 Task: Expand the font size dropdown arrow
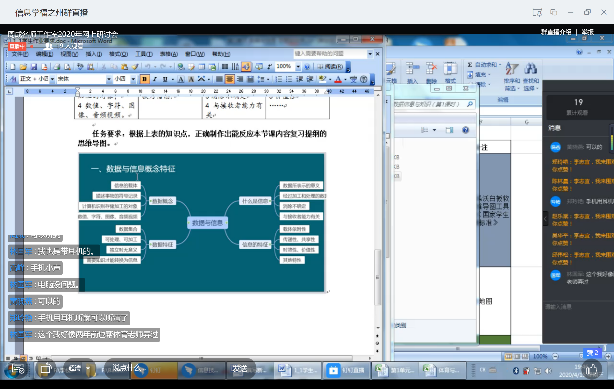coord(133,79)
